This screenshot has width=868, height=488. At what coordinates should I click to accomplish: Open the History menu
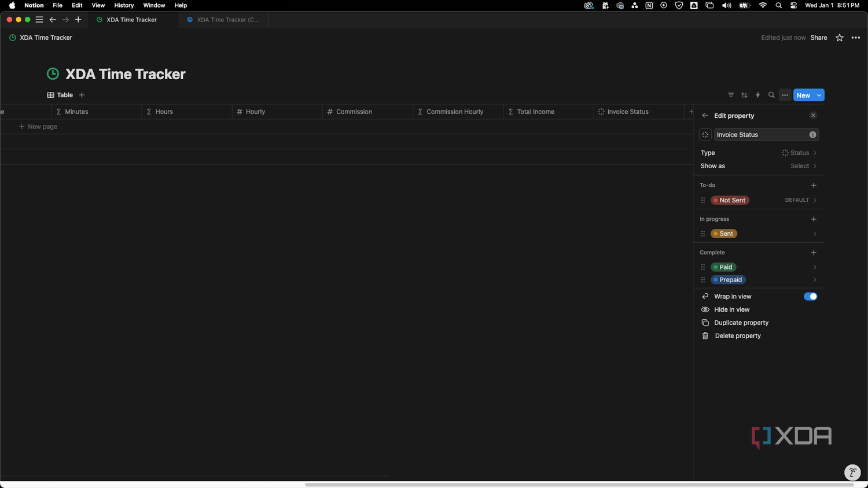[124, 5]
